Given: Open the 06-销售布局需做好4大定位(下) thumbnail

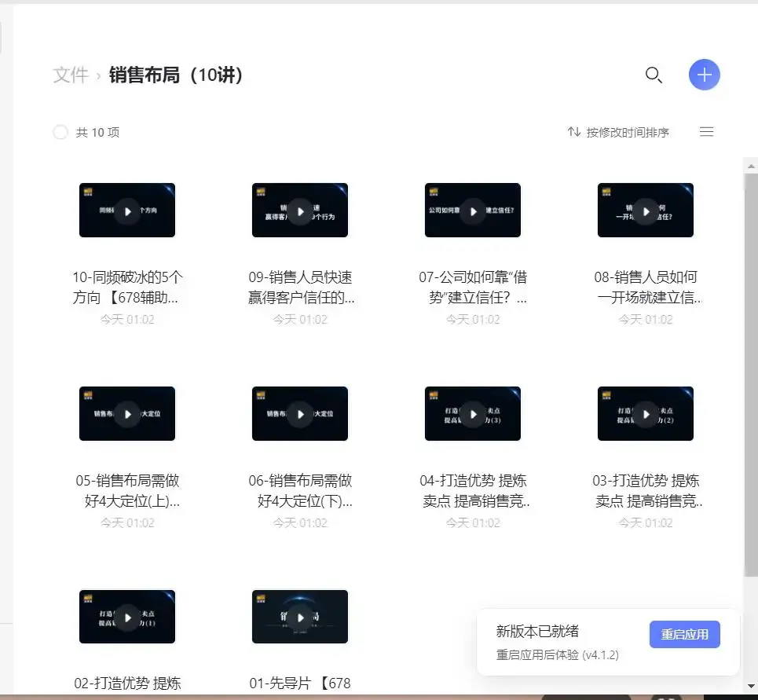Looking at the screenshot, I should (300, 413).
